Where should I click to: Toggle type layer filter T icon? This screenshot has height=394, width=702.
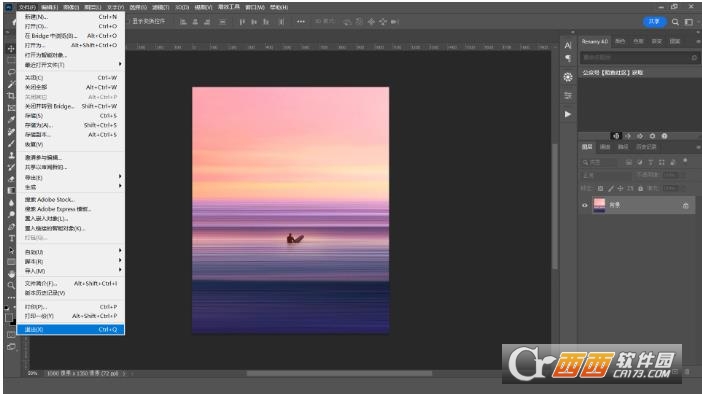651,162
